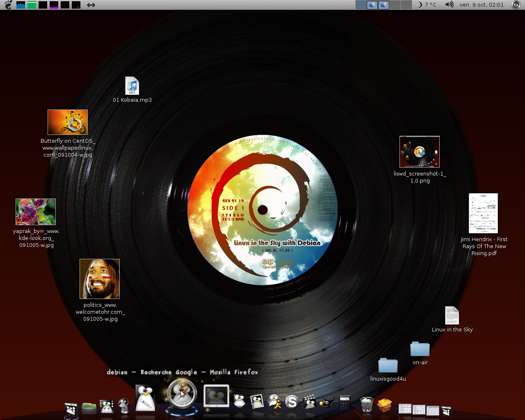
Task: Open the Jimi Hendrix PDF document icon
Action: tap(483, 213)
